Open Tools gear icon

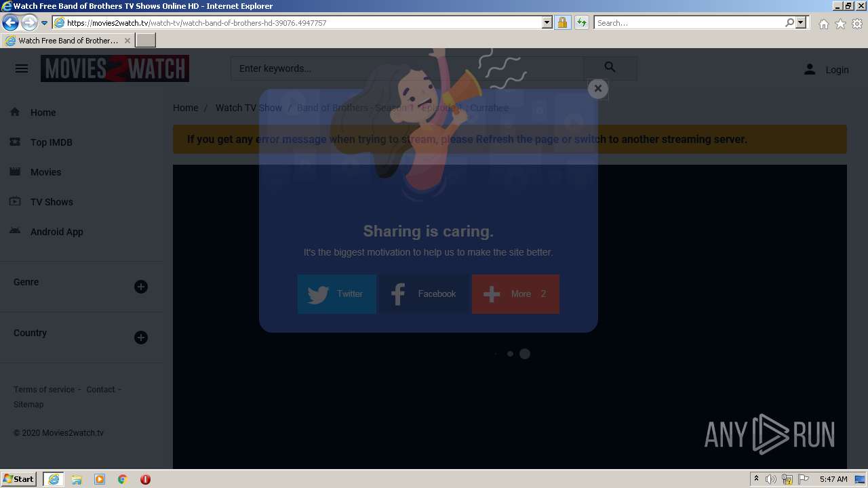[857, 24]
